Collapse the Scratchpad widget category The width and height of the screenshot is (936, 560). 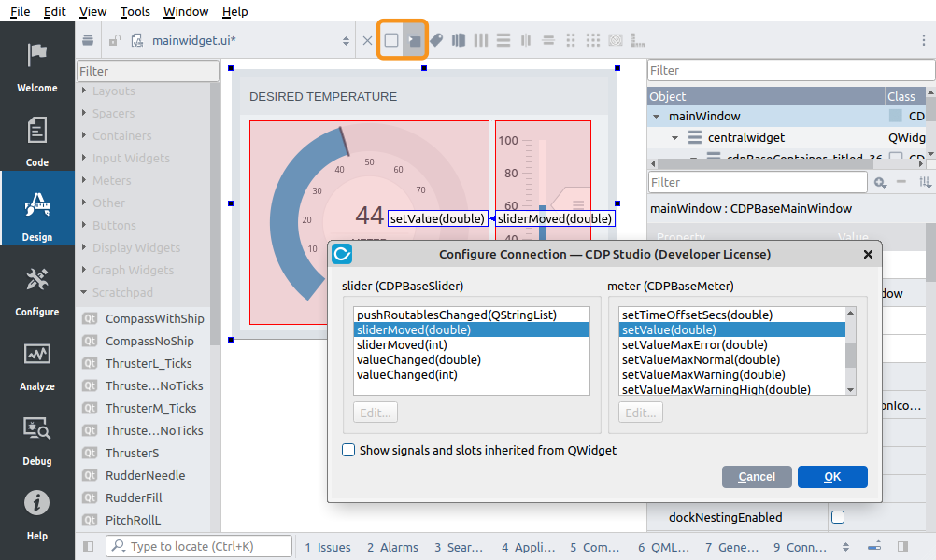[x=84, y=293]
